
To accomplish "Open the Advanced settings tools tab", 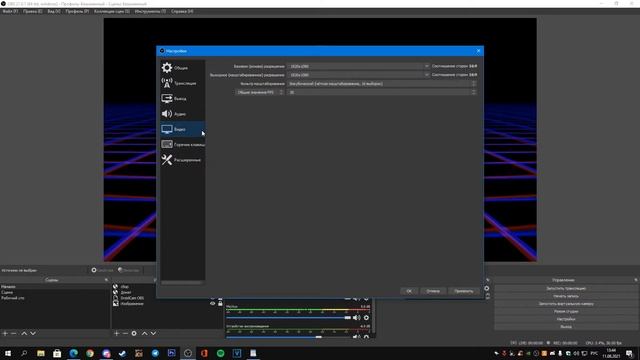I will click(x=182, y=160).
